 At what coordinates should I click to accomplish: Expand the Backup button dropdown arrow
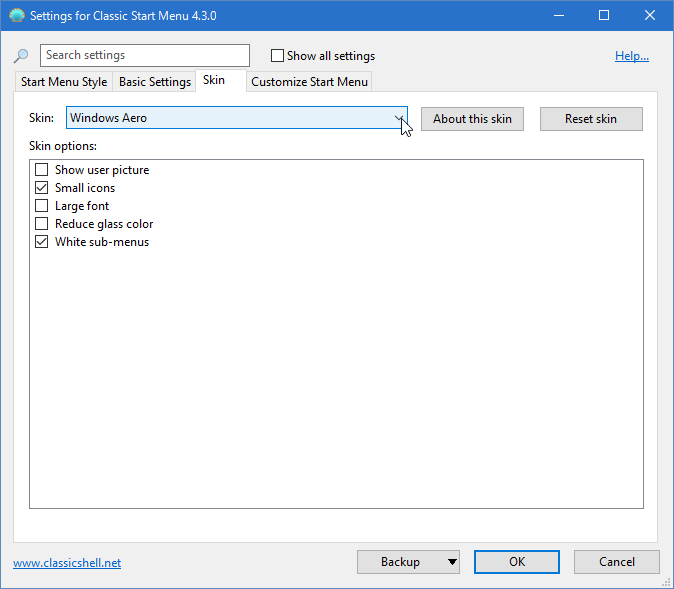(451, 562)
